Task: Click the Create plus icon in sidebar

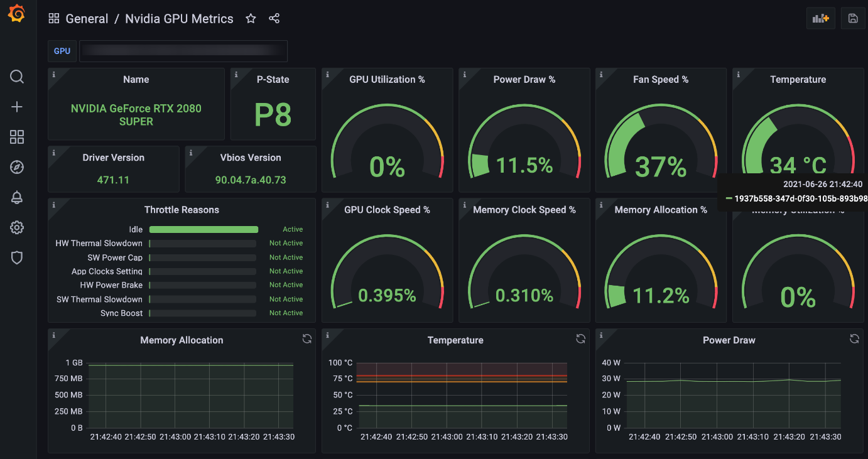Action: click(17, 107)
